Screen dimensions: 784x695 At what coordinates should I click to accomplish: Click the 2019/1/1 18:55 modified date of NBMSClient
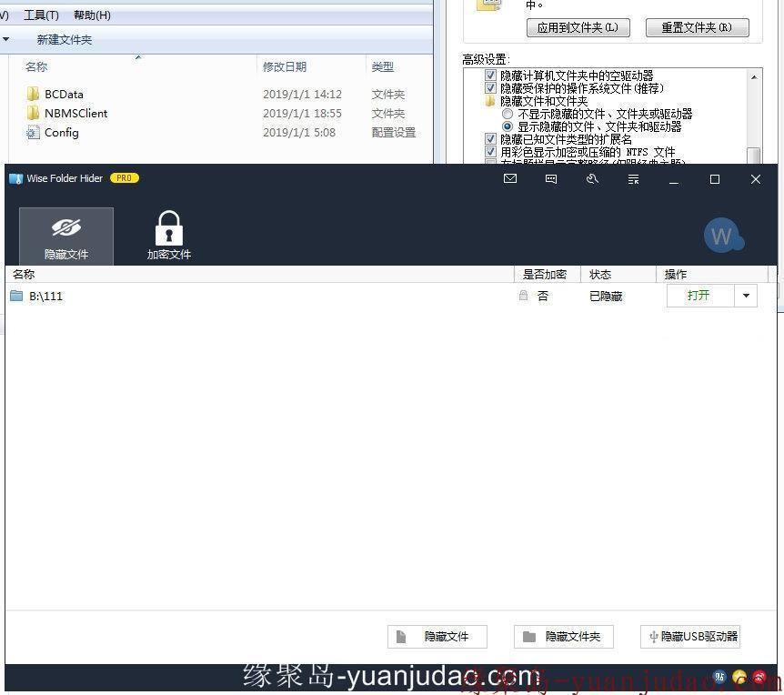tap(302, 114)
